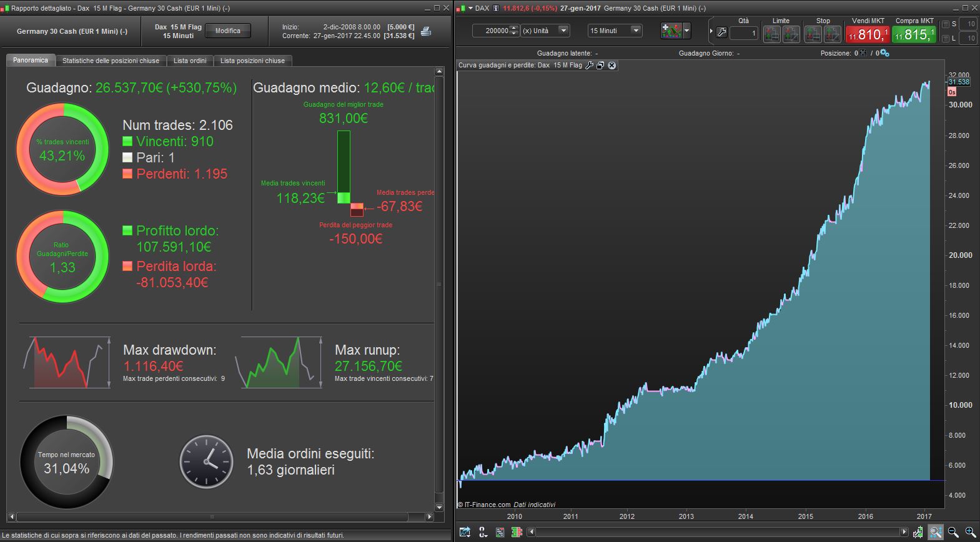
Task: Click the second Stop order icon
Action: pyautogui.click(x=832, y=34)
